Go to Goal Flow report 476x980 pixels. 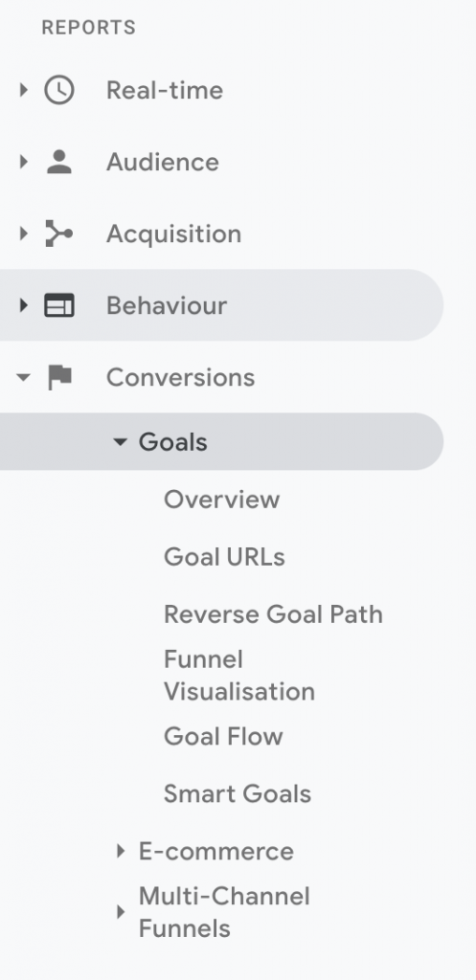[222, 736]
